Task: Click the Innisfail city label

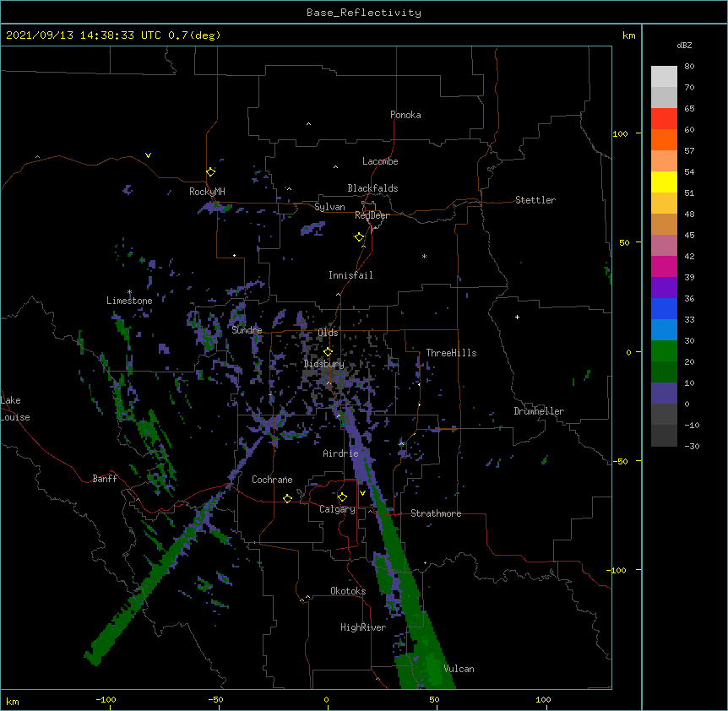Action: click(x=350, y=275)
